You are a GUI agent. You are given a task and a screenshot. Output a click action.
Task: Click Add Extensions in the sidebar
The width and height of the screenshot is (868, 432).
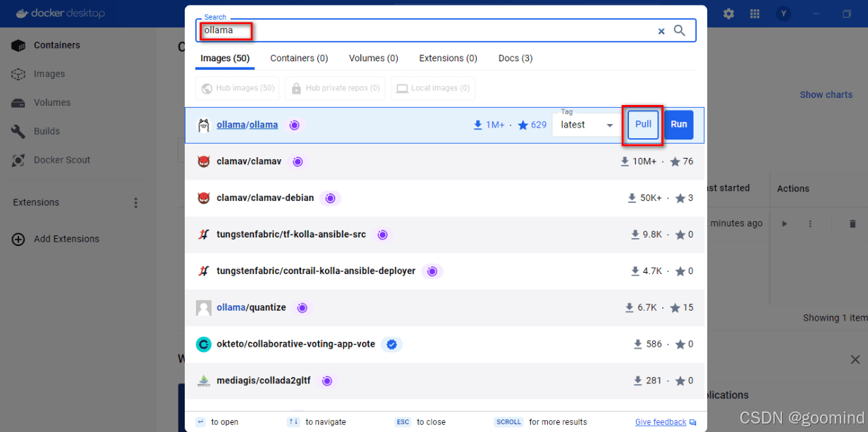(66, 239)
